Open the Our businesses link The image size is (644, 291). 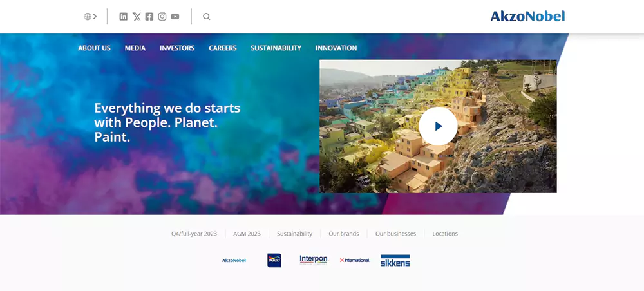tap(395, 234)
